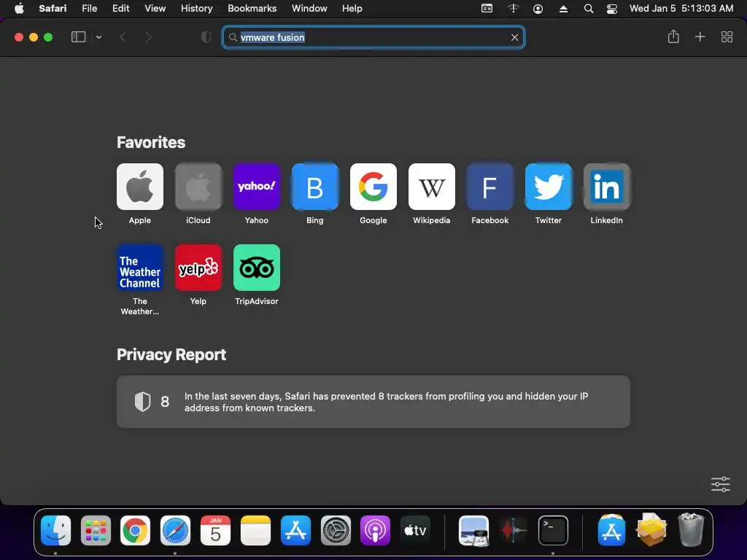This screenshot has height=560, width=747.
Task: Click Safari icon in the Dock
Action: pos(175,530)
